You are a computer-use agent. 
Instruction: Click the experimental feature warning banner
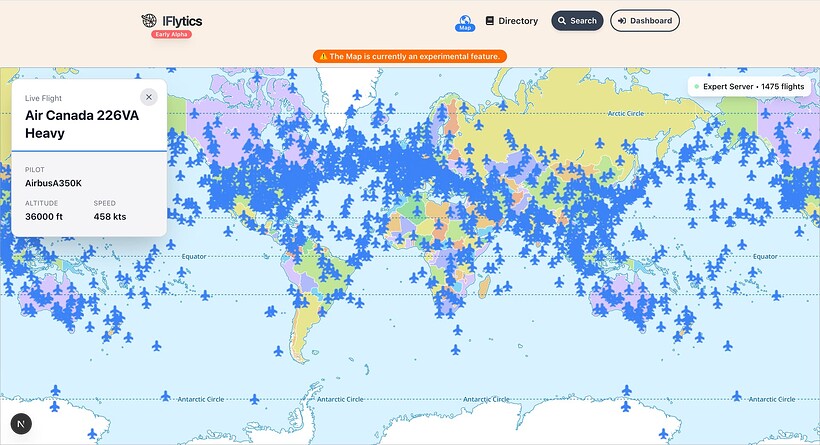410,56
